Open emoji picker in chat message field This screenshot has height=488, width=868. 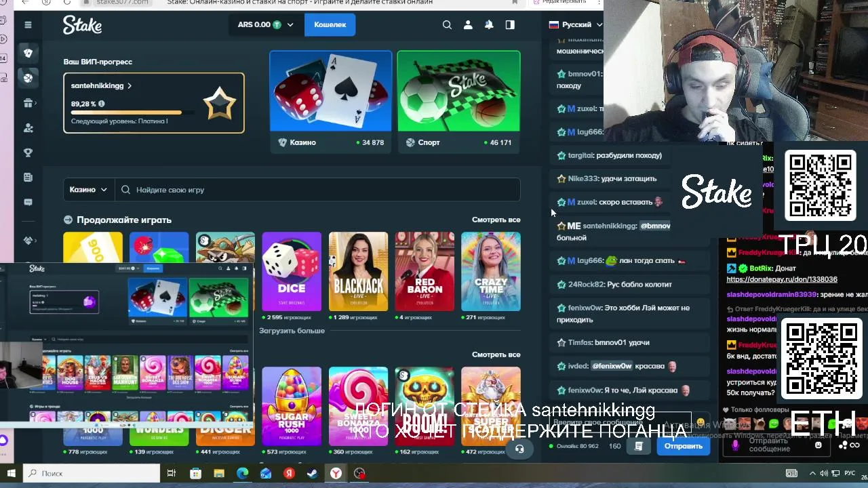point(701,422)
